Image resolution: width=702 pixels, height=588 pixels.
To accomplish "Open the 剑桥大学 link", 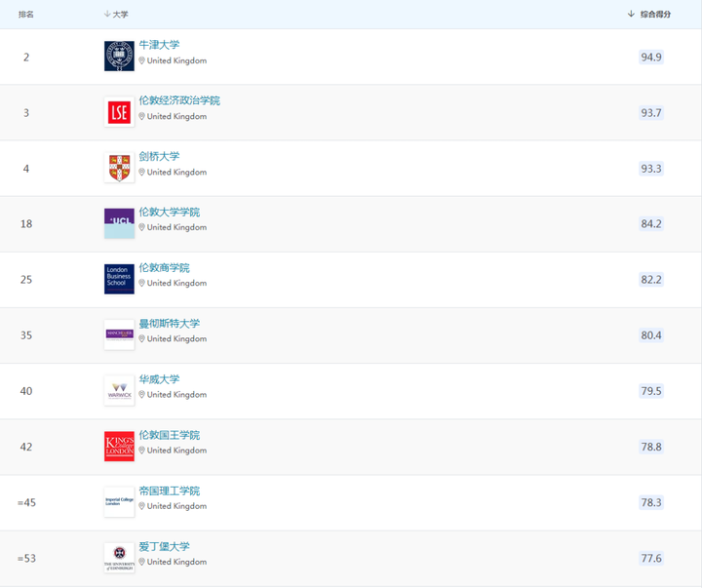I will coord(159,156).
